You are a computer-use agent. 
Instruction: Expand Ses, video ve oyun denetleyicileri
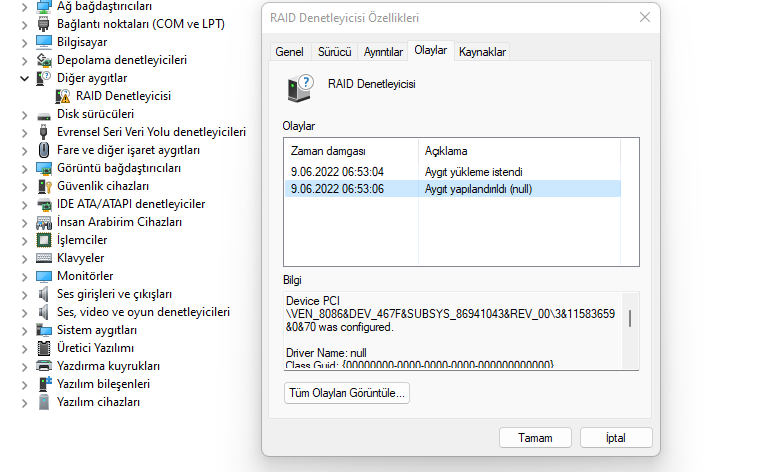click(x=25, y=312)
